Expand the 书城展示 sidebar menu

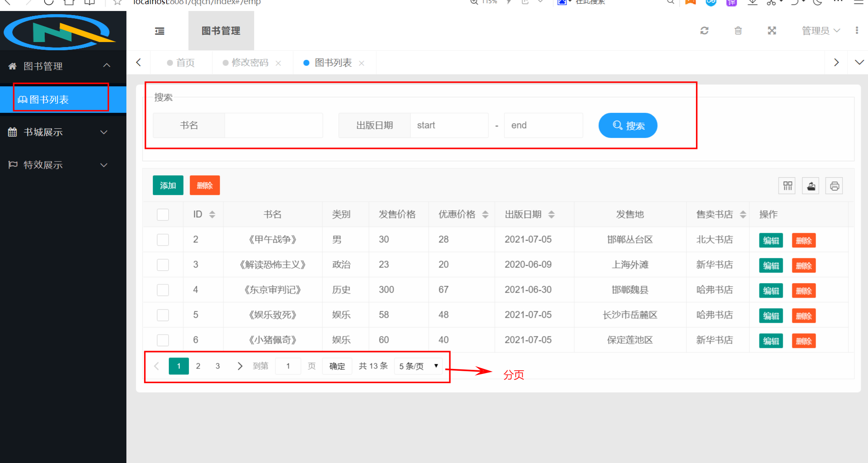click(x=63, y=132)
